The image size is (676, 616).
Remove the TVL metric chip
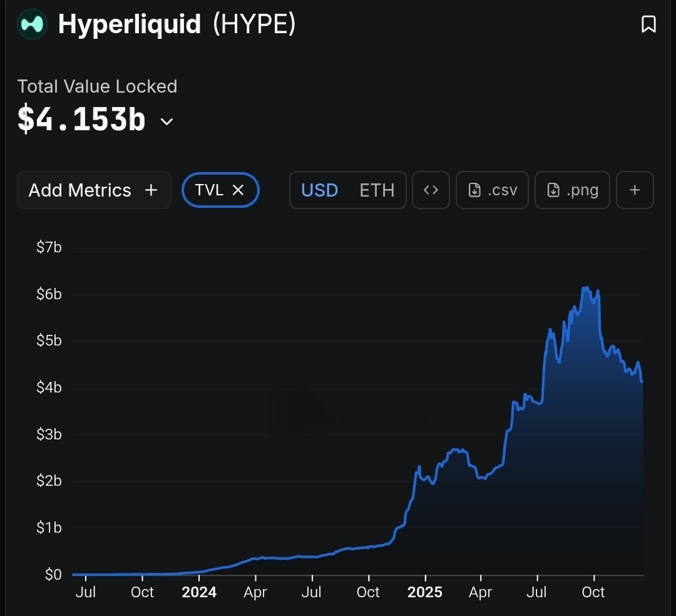coord(238,190)
